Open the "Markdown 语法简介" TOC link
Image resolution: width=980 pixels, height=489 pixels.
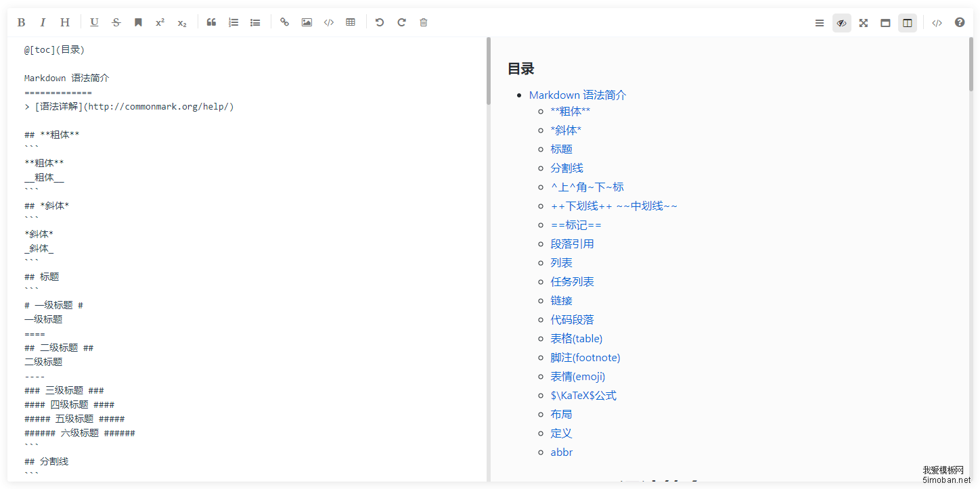coord(577,95)
